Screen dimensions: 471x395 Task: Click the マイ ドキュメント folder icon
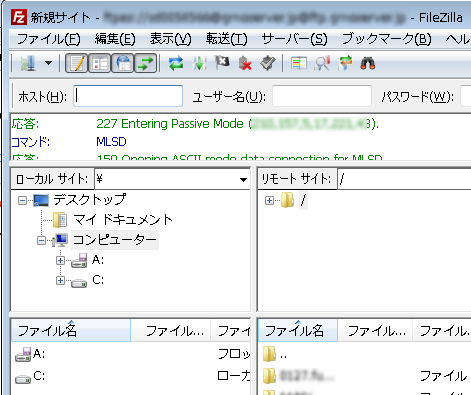pyautogui.click(x=60, y=220)
